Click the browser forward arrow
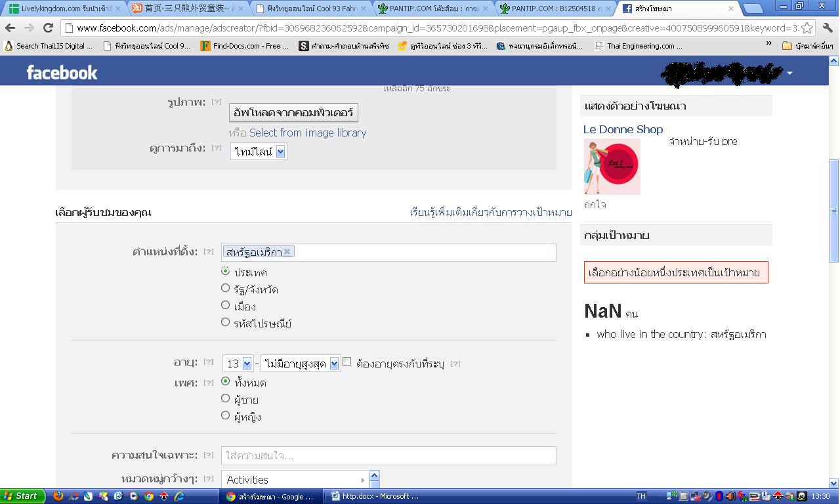Viewport: 840px width, 504px height. 29,28
